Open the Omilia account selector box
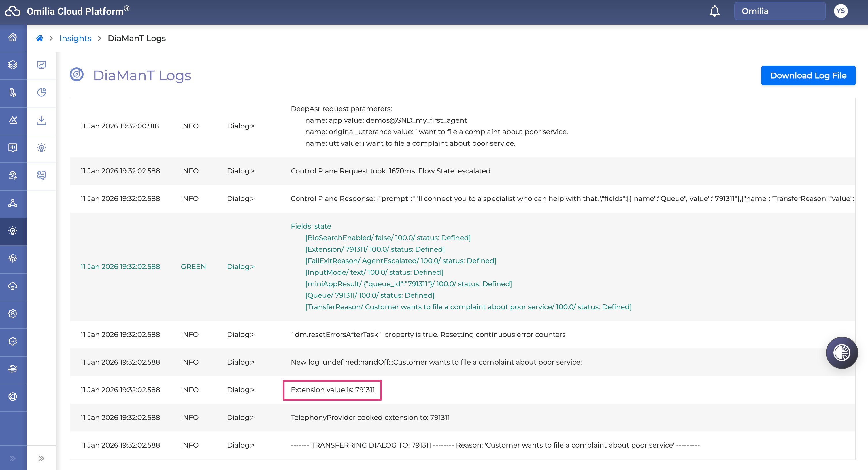868x470 pixels. 780,11
